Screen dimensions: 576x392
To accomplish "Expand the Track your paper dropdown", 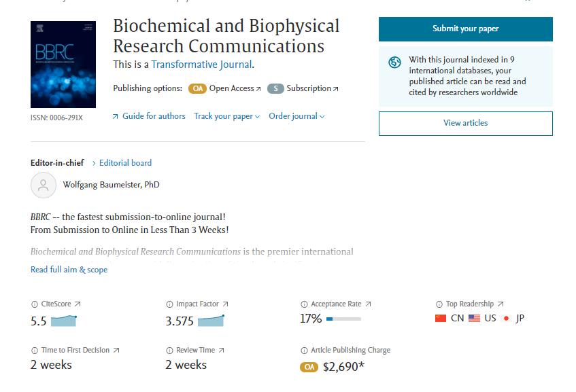I will coord(226,116).
